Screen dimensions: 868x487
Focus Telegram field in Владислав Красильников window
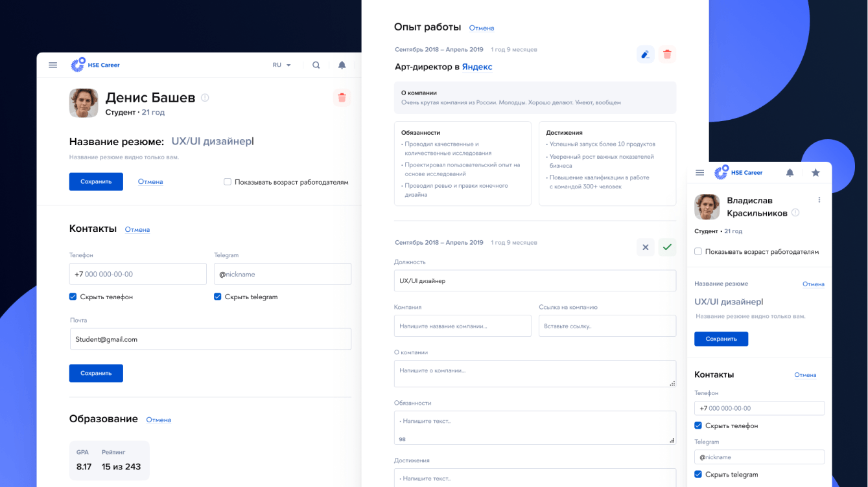759,457
